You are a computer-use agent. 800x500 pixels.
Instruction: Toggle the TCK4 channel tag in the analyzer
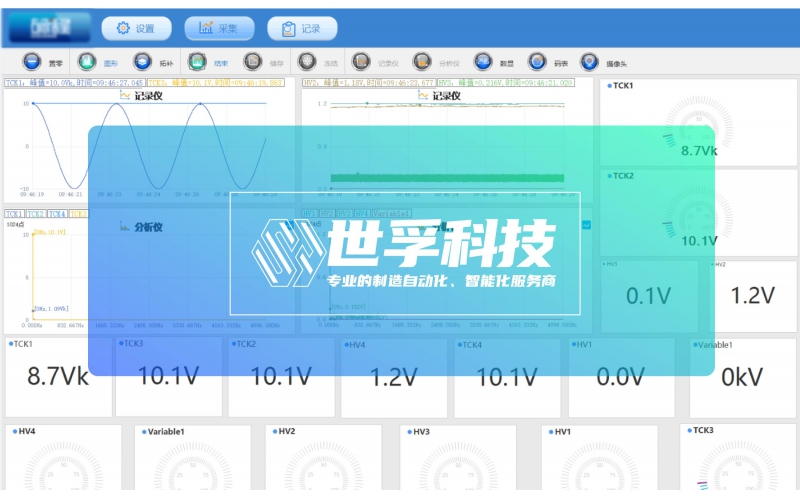click(57, 213)
